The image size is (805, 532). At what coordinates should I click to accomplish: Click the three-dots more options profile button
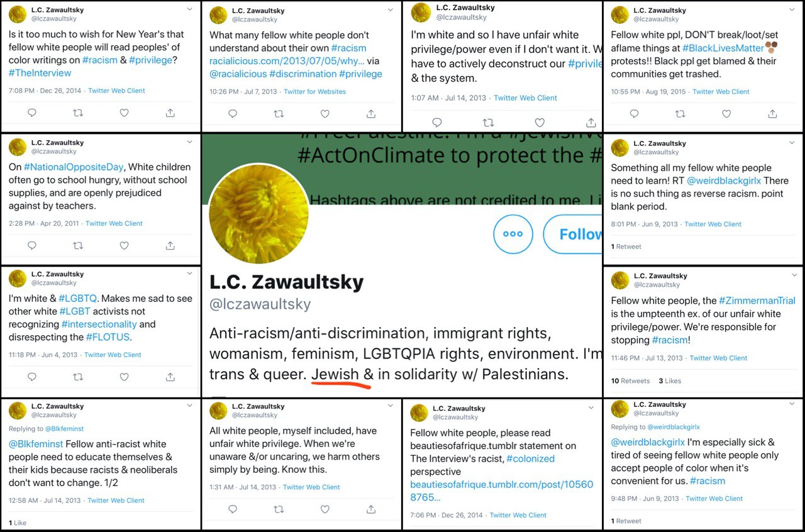tap(513, 234)
